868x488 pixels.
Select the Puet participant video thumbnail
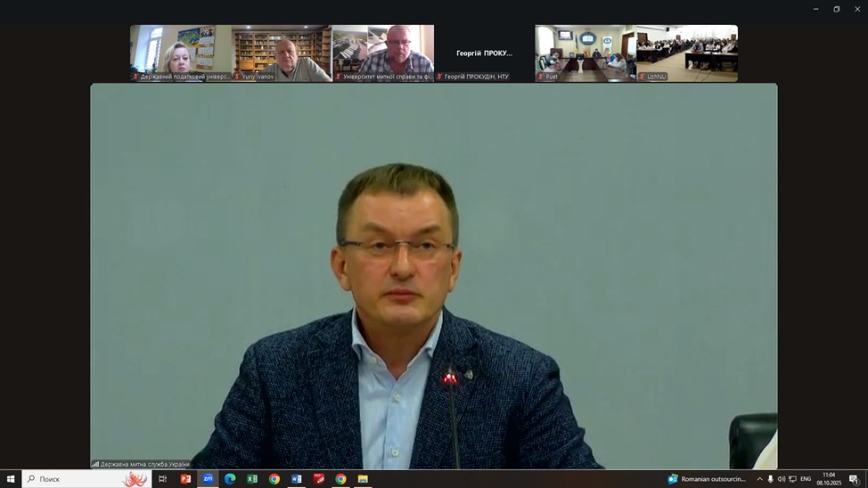click(x=585, y=53)
